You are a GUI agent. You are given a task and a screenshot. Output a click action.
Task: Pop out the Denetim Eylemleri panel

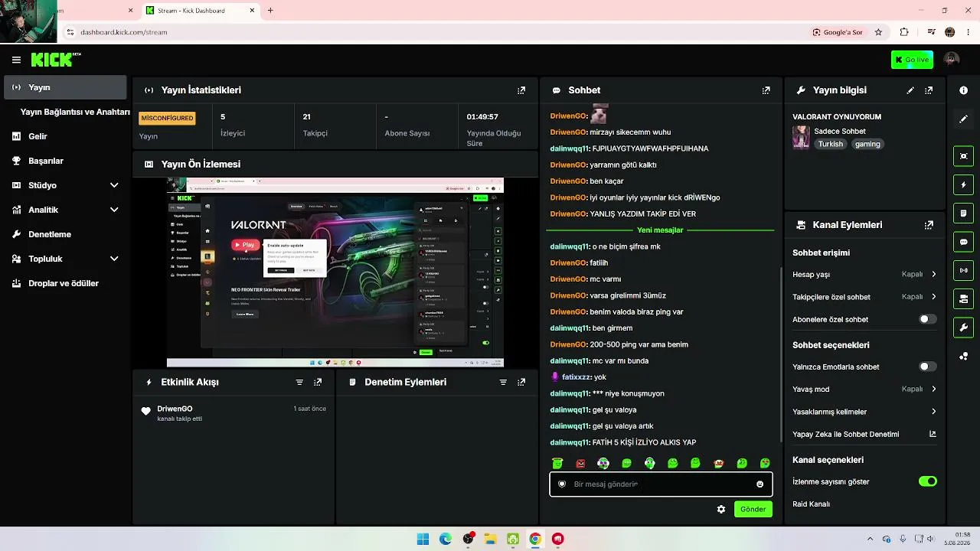(x=521, y=382)
